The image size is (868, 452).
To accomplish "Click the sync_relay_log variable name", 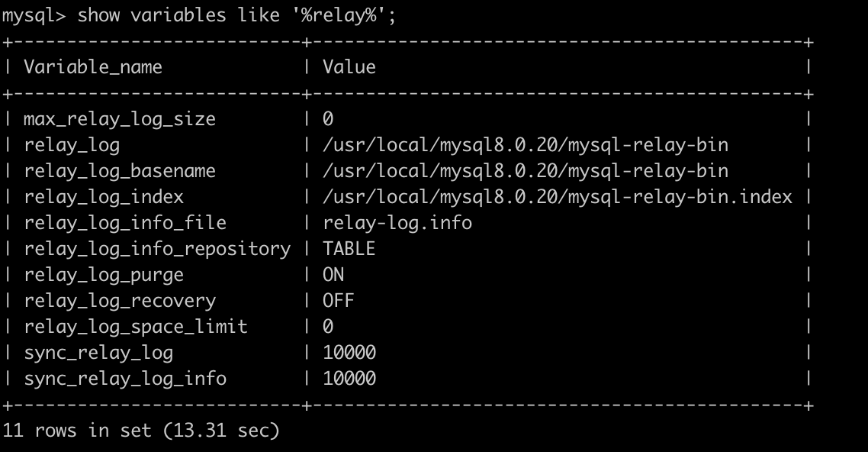I will pos(98,353).
